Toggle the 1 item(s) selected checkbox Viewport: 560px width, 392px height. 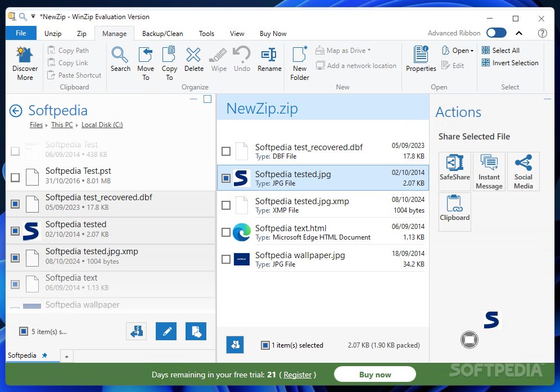tap(265, 345)
